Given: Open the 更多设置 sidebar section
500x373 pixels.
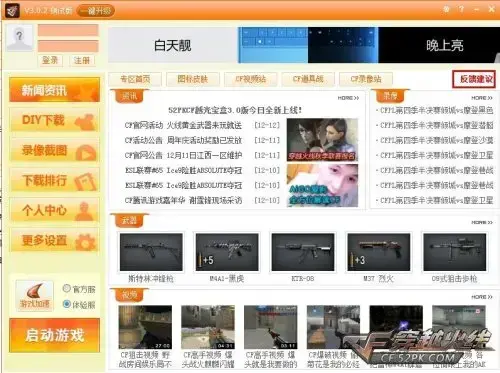Looking at the screenshot, I should click(55, 240).
